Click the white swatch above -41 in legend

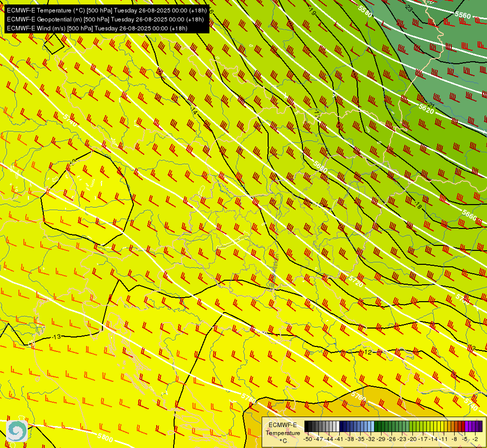pos(338,426)
